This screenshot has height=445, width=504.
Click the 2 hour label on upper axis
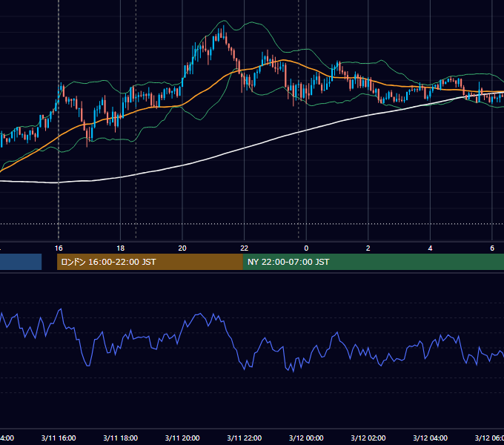click(x=368, y=248)
